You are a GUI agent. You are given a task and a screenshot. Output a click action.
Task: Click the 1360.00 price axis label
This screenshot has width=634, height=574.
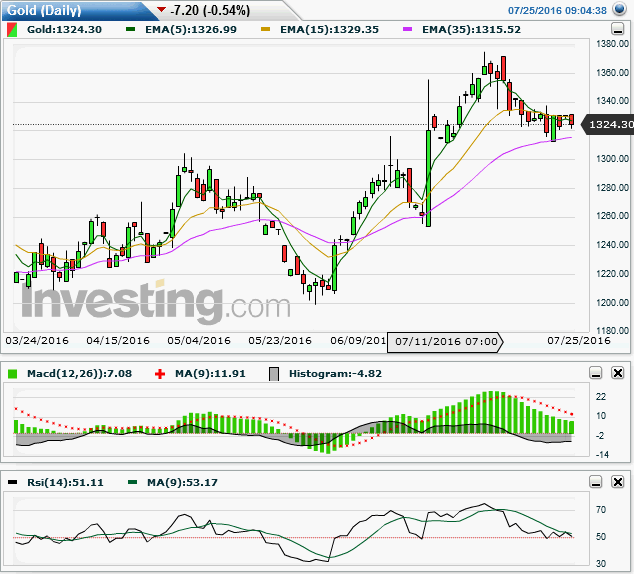coord(613,72)
